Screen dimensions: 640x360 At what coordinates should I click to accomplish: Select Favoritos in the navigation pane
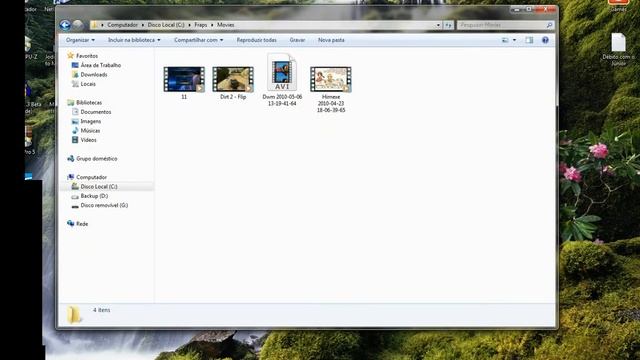pos(87,56)
